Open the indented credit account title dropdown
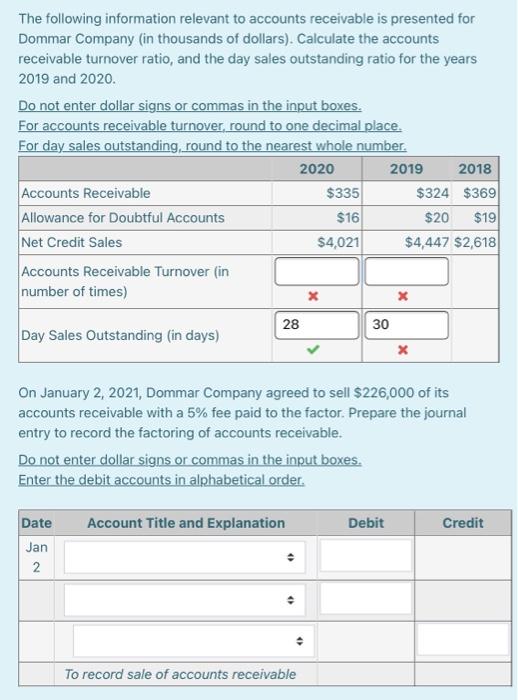This screenshot has width=518, height=700. [193, 641]
